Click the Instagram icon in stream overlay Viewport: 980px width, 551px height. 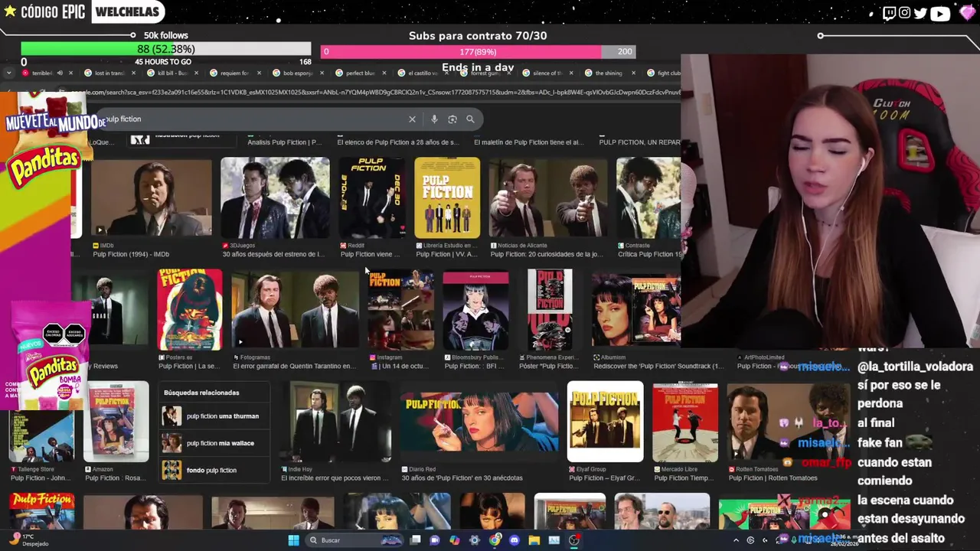coord(905,13)
